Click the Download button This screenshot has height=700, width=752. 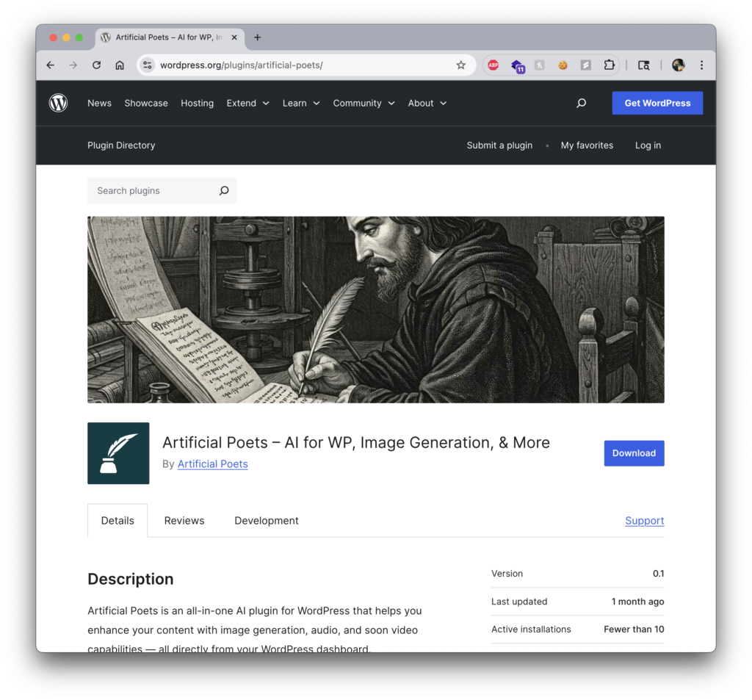tap(634, 453)
